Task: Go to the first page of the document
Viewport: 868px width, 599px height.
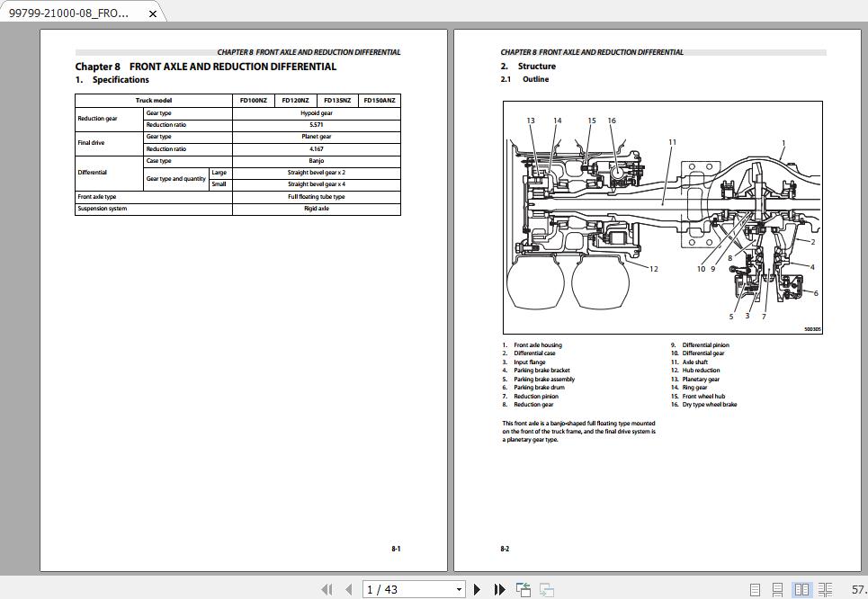Action: coord(327,588)
